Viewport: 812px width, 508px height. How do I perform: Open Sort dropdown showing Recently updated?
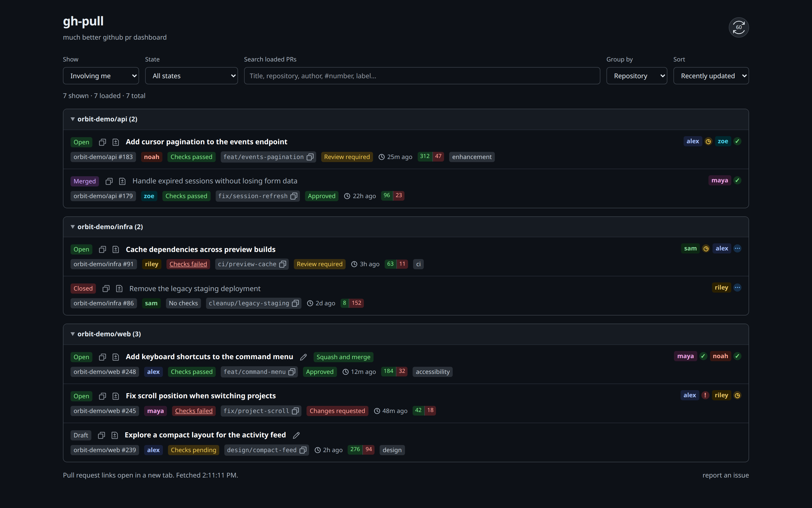711,76
